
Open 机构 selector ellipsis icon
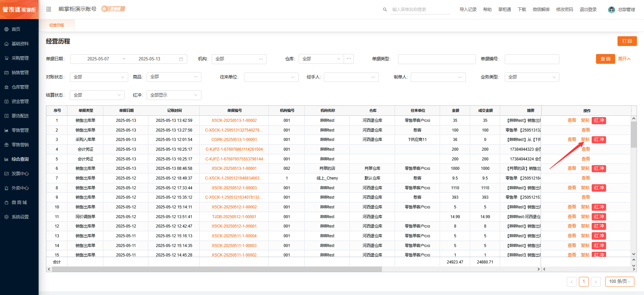261,59
